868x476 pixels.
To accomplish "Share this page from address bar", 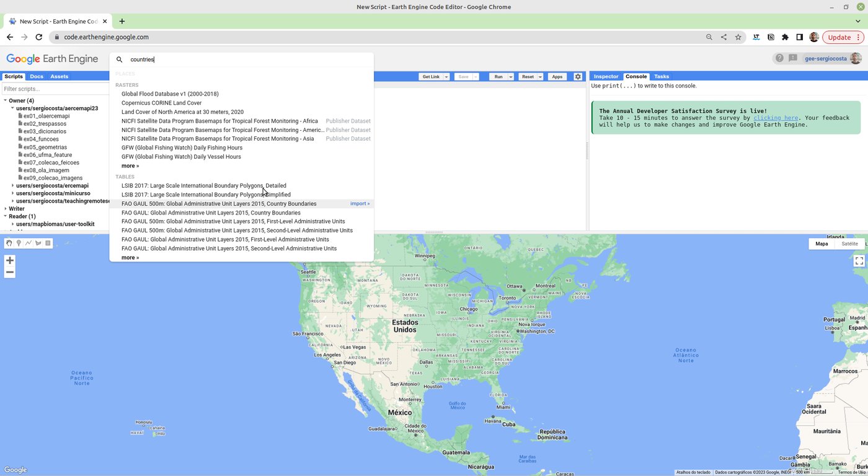I will [724, 37].
